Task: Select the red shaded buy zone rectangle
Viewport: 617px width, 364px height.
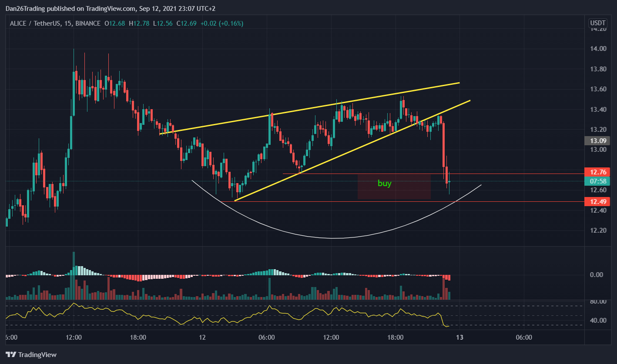Action: [394, 187]
